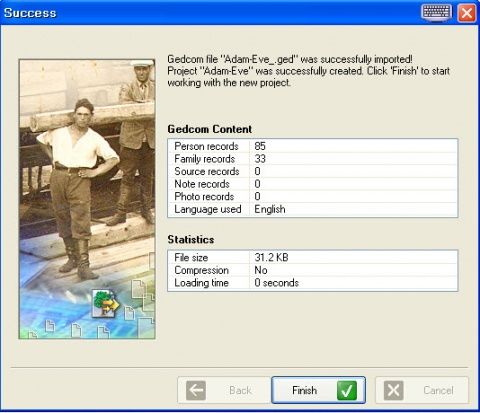Click the green checkmark Finish icon

pos(347,390)
